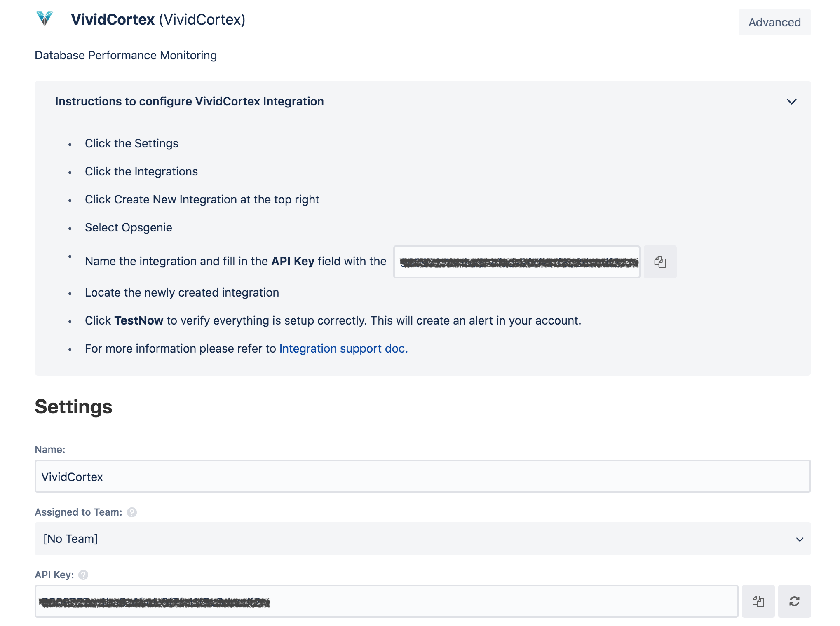840x626 pixels.
Task: Click the Instructions to configure VividCortex header
Action: coord(190,102)
